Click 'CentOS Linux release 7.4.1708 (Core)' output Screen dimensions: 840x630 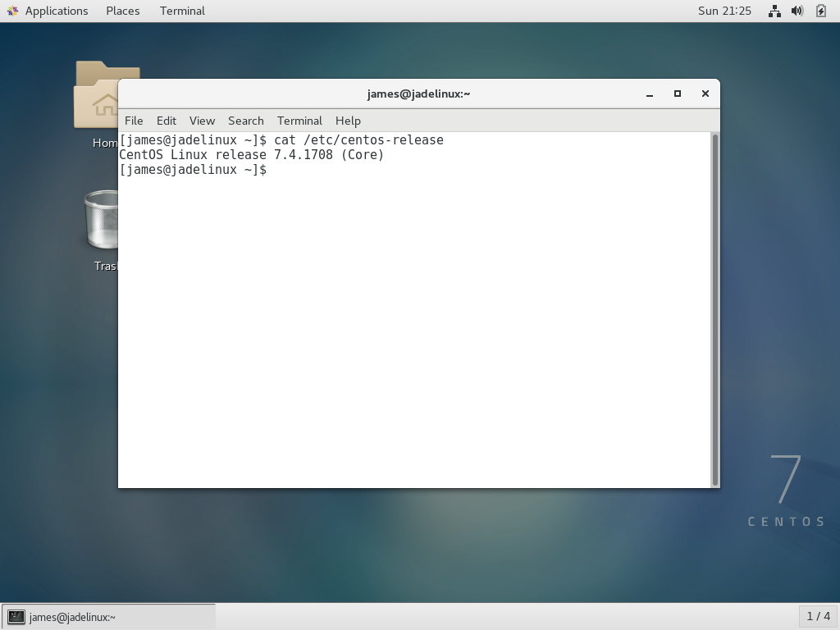tap(251, 155)
